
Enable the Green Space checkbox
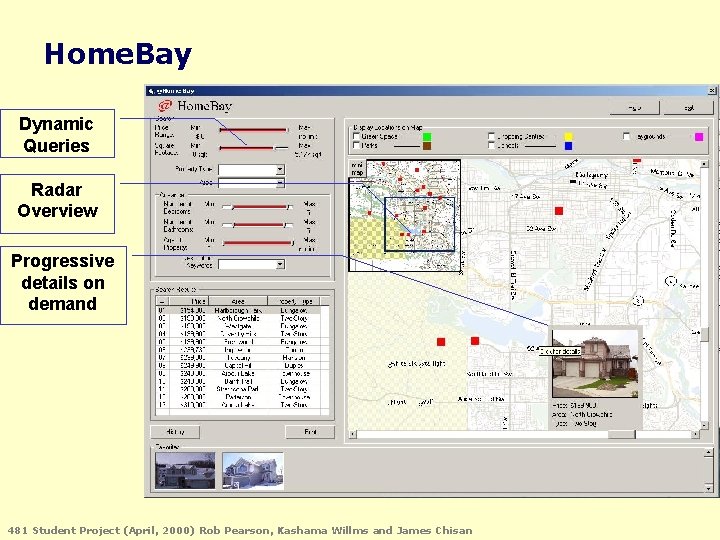(356, 136)
